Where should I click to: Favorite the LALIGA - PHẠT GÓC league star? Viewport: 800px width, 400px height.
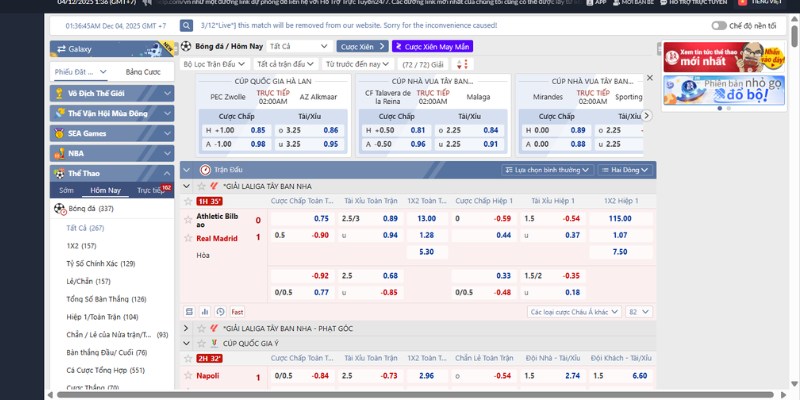(201, 328)
